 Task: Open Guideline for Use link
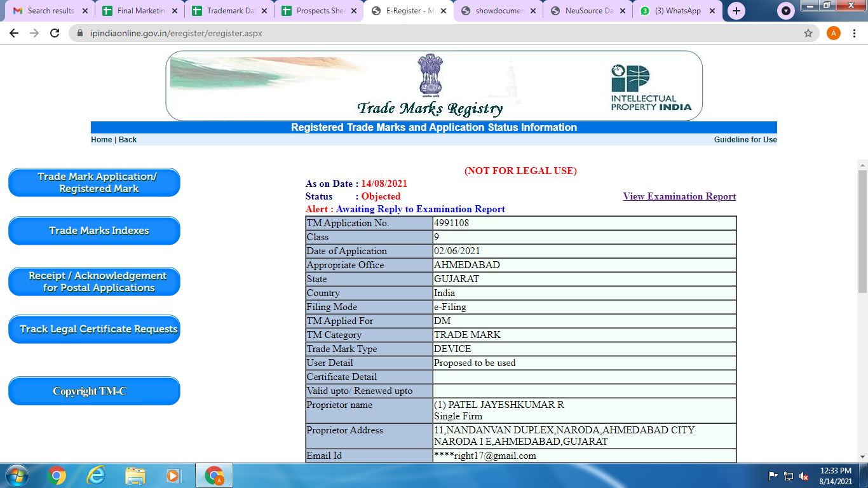pos(745,140)
